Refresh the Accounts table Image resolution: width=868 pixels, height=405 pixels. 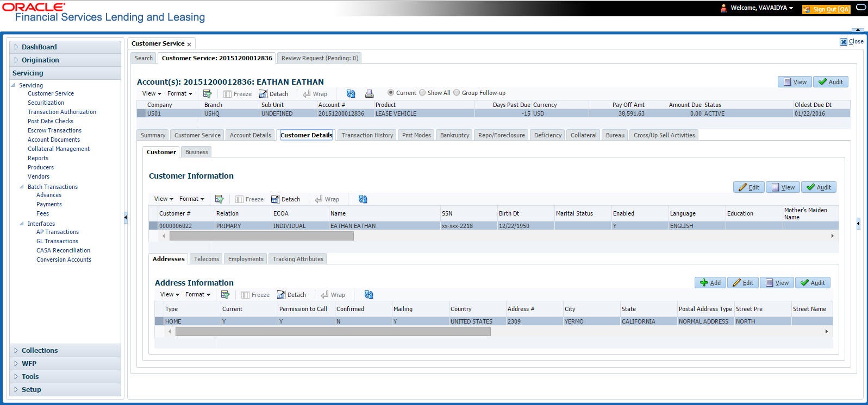point(351,93)
